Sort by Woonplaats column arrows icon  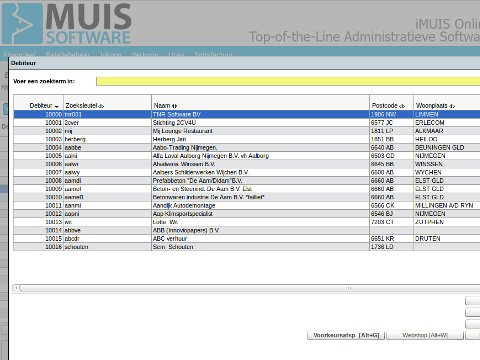tap(452, 106)
